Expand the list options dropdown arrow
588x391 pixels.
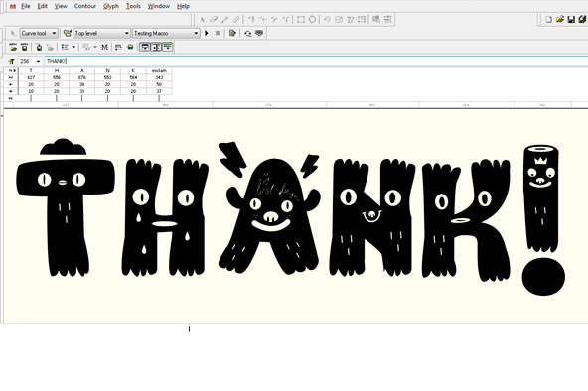pyautogui.click(x=73, y=47)
